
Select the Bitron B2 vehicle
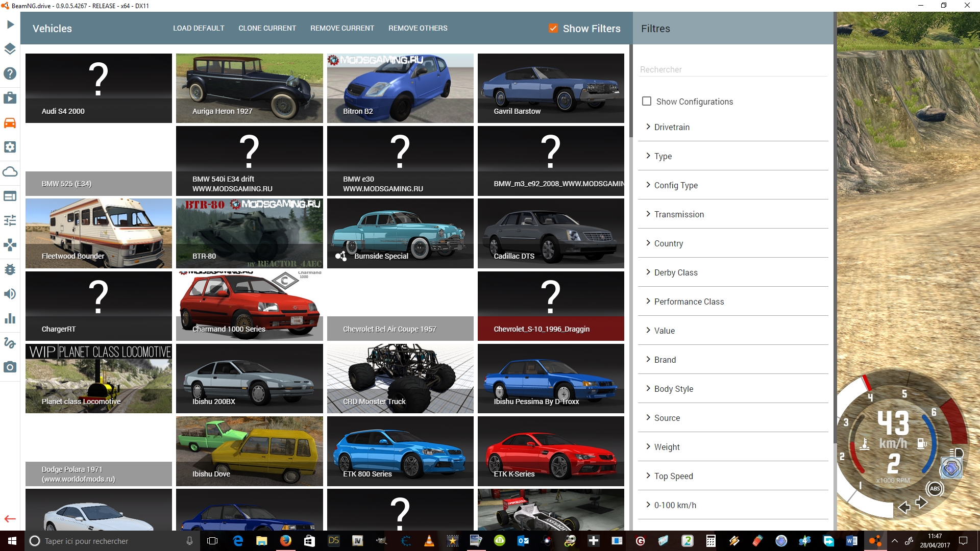tap(400, 88)
